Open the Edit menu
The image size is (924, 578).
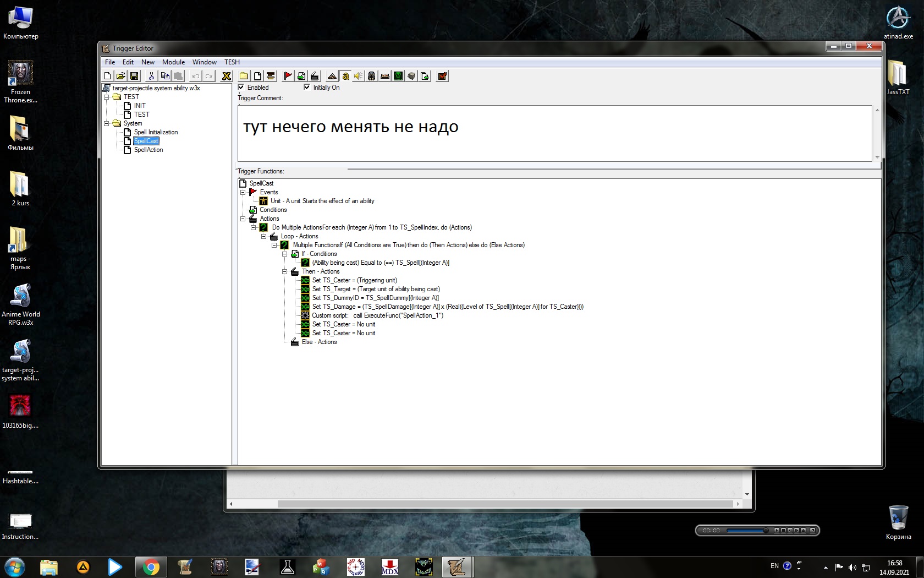128,62
